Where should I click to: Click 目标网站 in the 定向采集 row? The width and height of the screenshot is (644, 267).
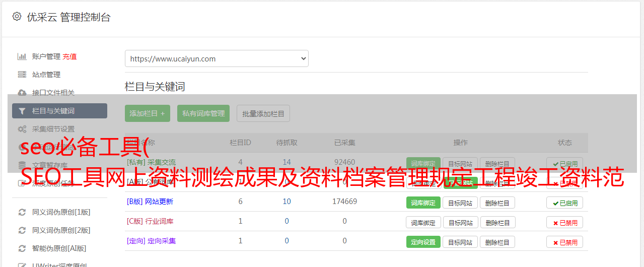tap(460, 242)
